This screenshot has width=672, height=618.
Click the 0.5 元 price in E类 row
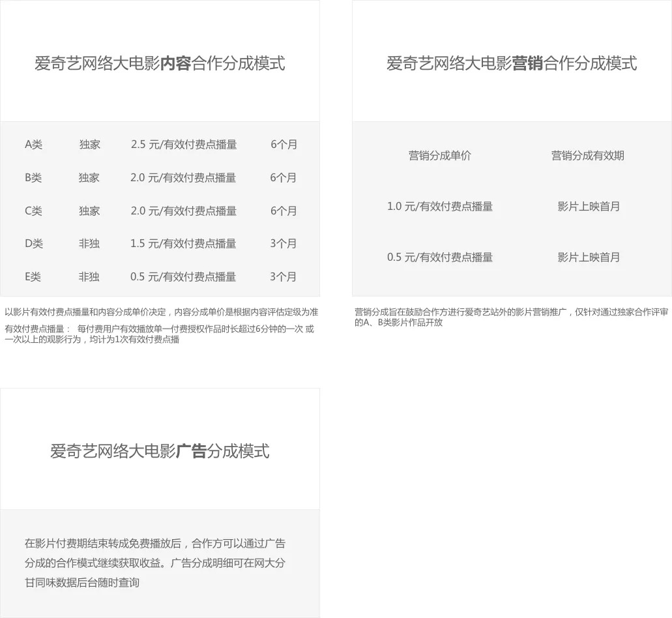(183, 276)
